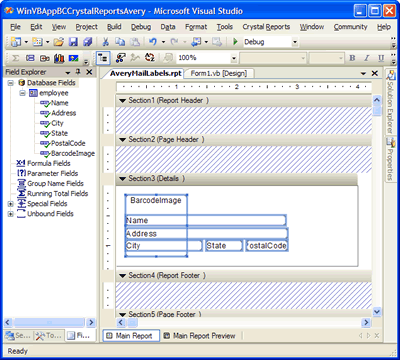Click the report horizontal scrollbar right arrow
The width and height of the screenshot is (400, 360).
point(366,322)
